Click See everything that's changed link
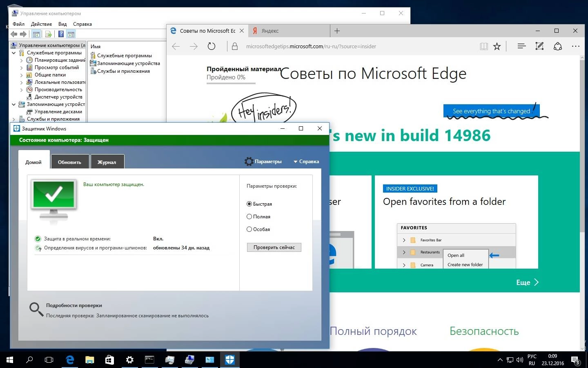The height and width of the screenshot is (368, 588). (x=491, y=111)
